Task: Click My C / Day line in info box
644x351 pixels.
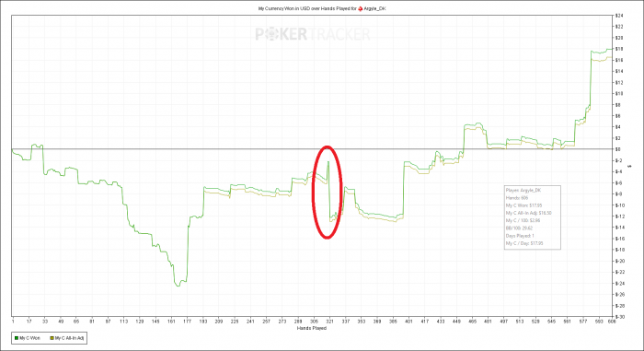Action: tap(524, 243)
